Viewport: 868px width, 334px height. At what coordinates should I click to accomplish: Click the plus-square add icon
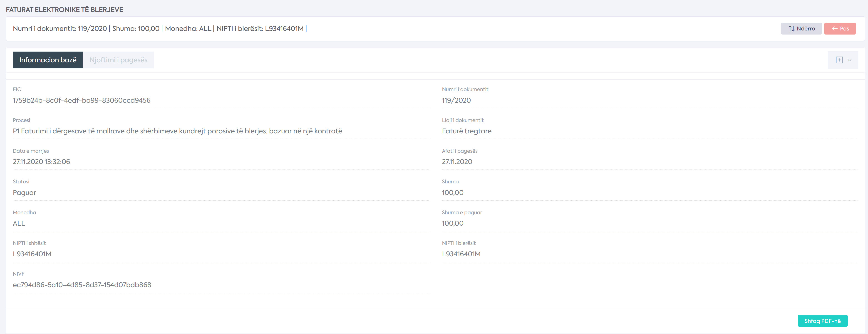(x=839, y=60)
